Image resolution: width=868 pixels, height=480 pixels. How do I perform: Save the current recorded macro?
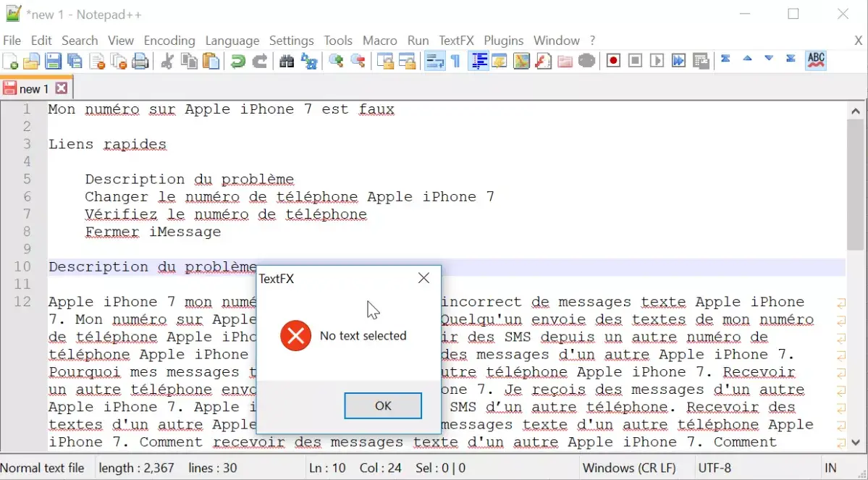701,61
